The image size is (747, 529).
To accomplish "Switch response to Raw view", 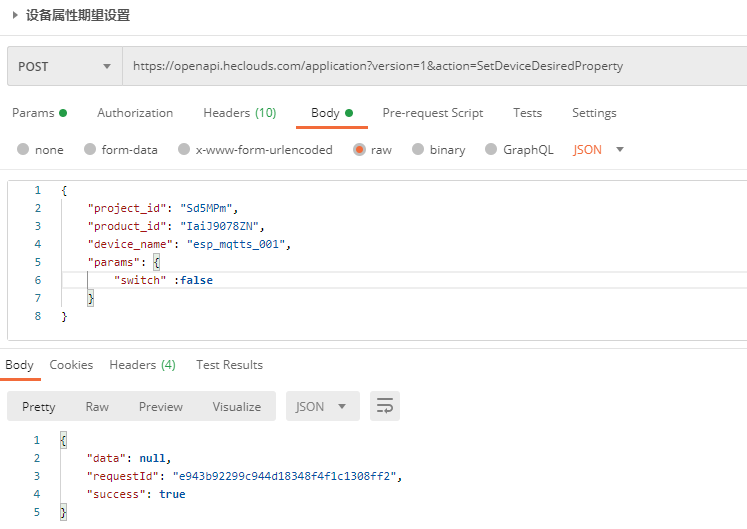I will coord(97,407).
